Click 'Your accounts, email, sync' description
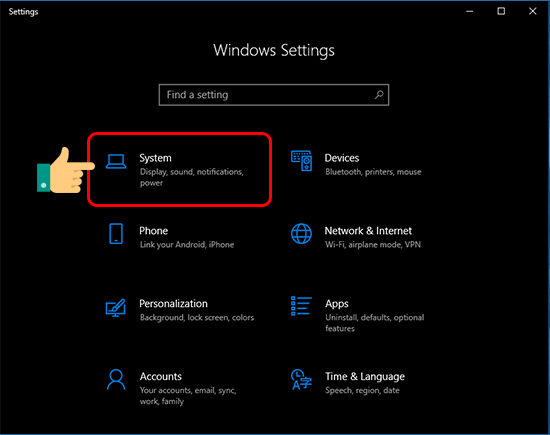This screenshot has width=550, height=435. 188,396
